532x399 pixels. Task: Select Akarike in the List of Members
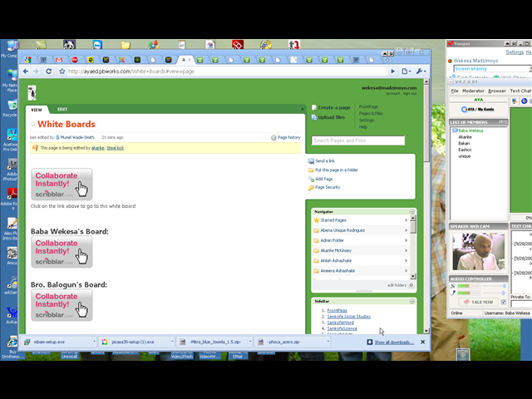465,137
